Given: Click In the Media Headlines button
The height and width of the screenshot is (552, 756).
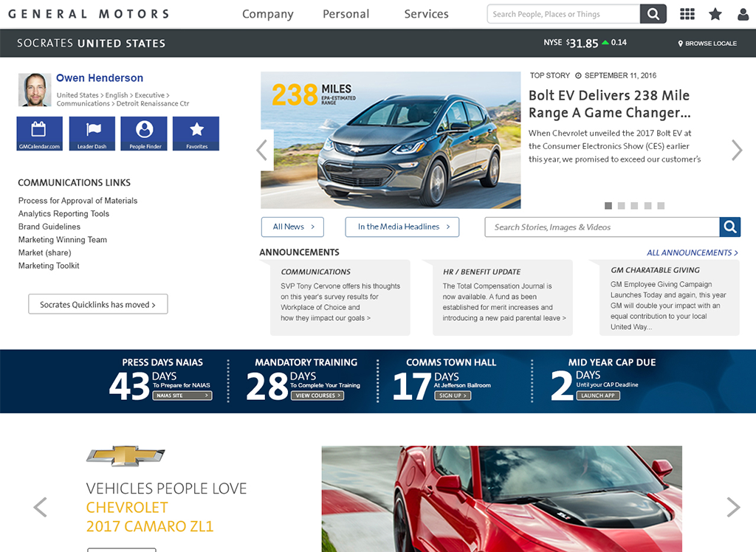Looking at the screenshot, I should tap(402, 227).
